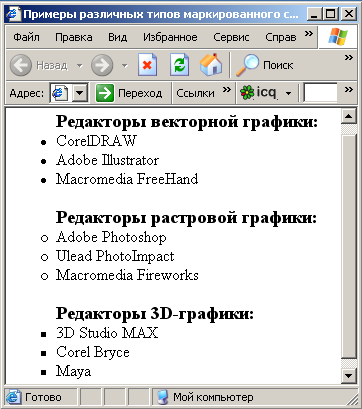Click the CorelDRAW list item
Viewport: 362px width, 409px height.
click(x=96, y=141)
